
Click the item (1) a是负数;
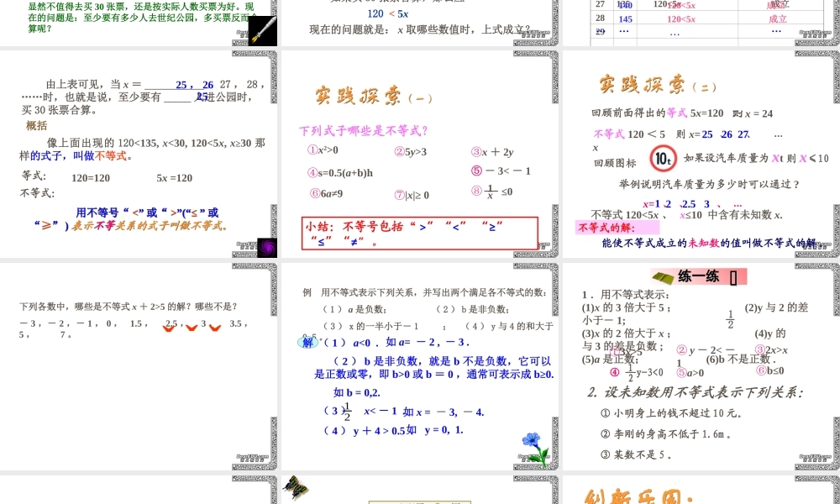pos(354,309)
